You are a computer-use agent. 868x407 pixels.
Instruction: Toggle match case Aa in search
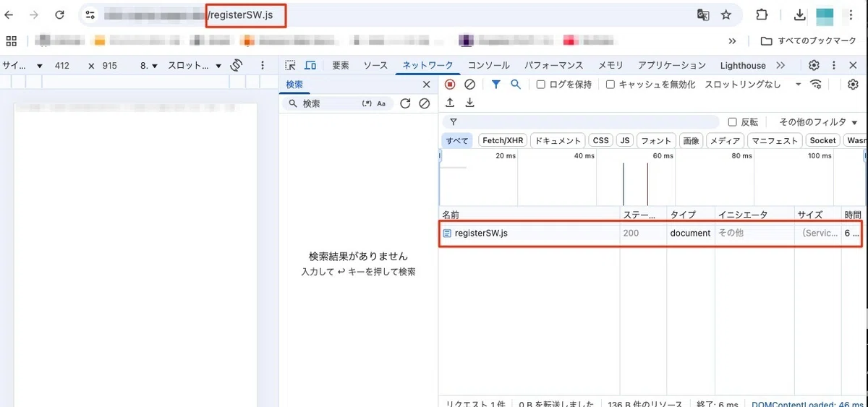pos(381,103)
